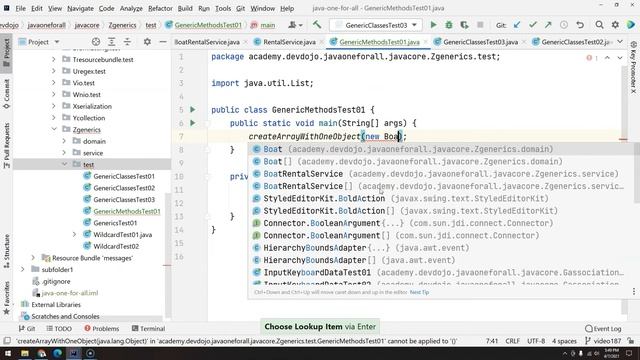Click Next Tip link in completion popup
This screenshot has height=360, width=640.
point(419,292)
